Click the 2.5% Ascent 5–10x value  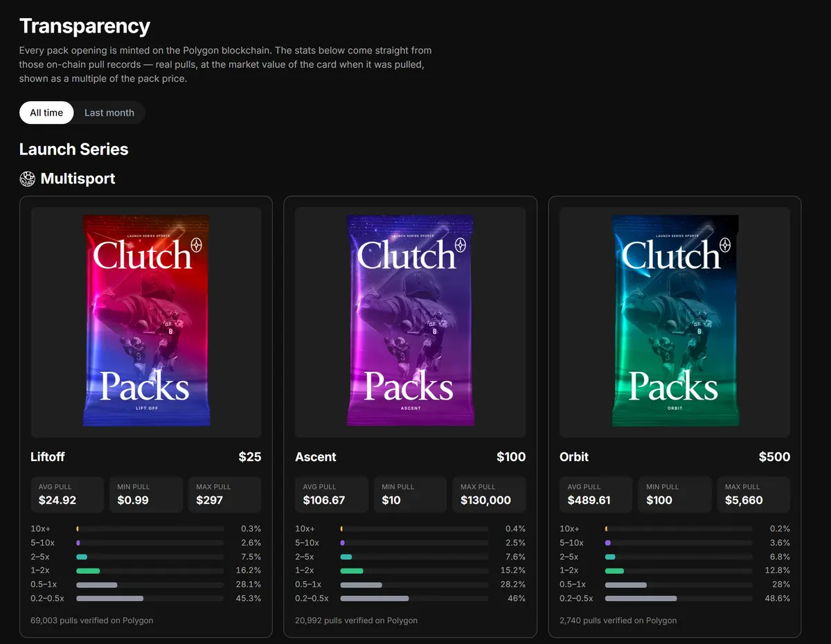515,543
